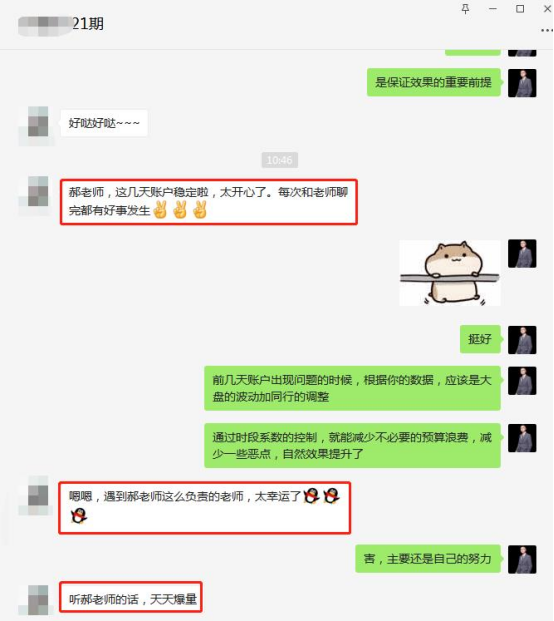Screen dimensions: 554x621
Task: Open the hamster sticker image
Action: coord(450,273)
